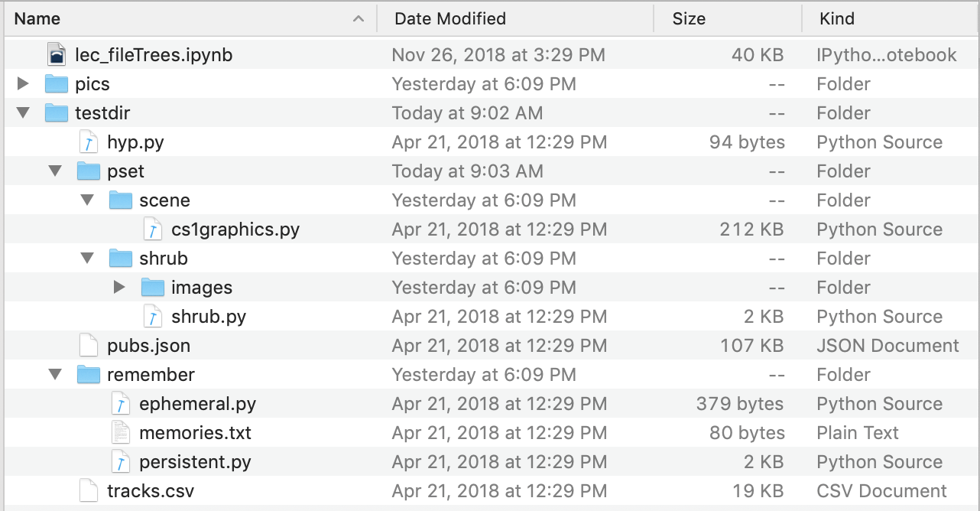Sort files by Date Modified header

click(x=450, y=18)
